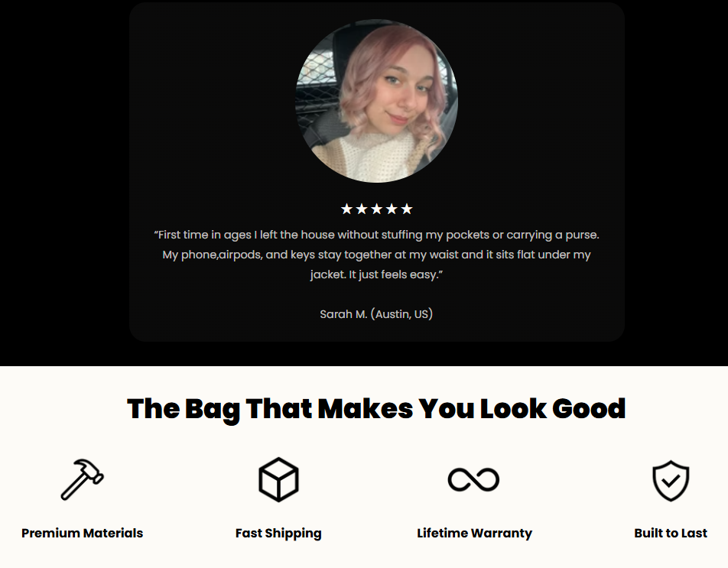The width and height of the screenshot is (728, 568).
Task: Click the hammer icon above Premium Materials
Action: [x=82, y=479]
